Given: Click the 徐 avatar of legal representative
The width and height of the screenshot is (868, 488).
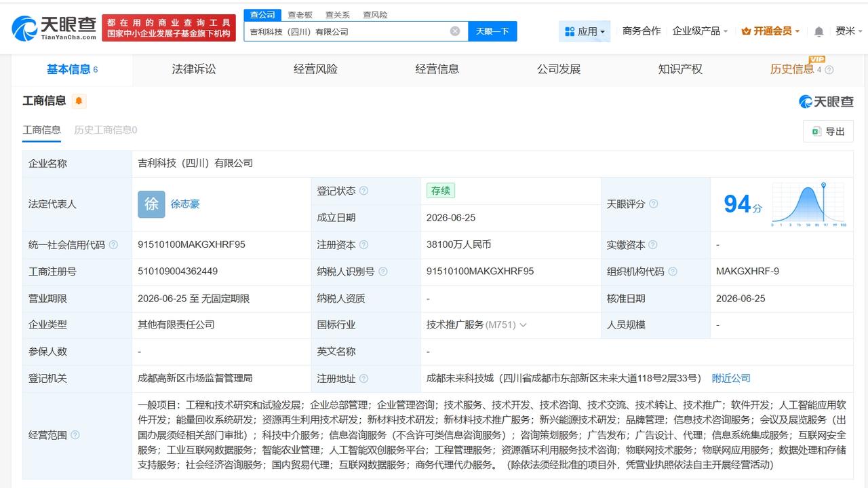Looking at the screenshot, I should click(x=151, y=204).
